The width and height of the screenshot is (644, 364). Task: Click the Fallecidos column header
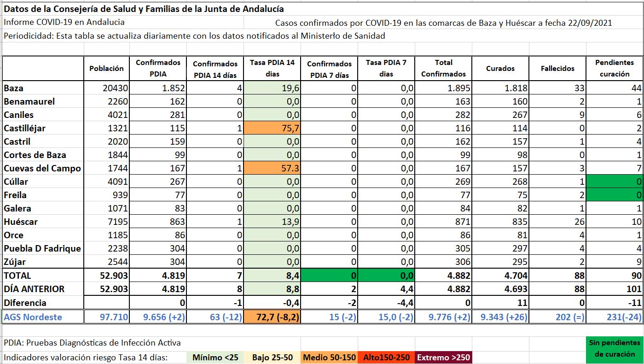click(557, 68)
